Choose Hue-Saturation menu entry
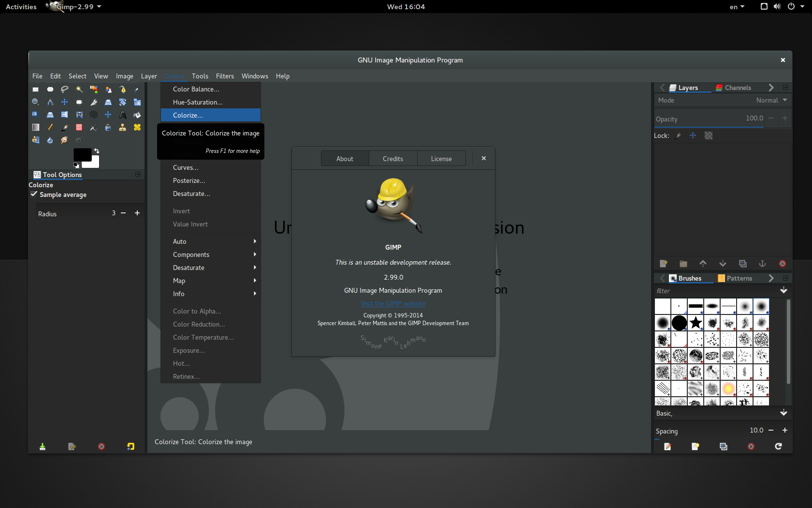Screen dimensions: 812x508 tap(211, 102)
